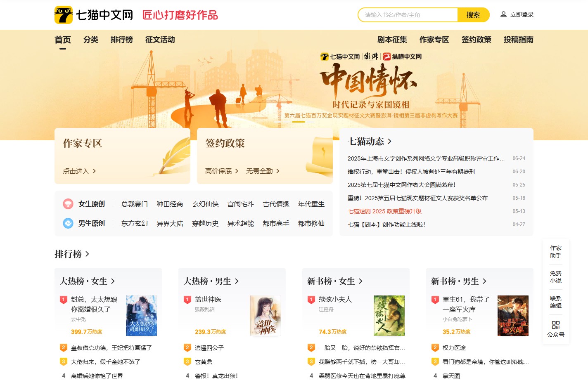Open 无责全勤 policy link arrow
Image resolution: width=588 pixels, height=385 pixels.
(x=278, y=171)
